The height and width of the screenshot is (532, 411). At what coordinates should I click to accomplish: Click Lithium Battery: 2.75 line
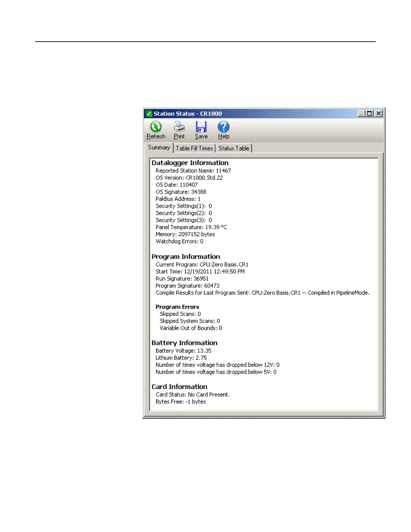point(181,358)
